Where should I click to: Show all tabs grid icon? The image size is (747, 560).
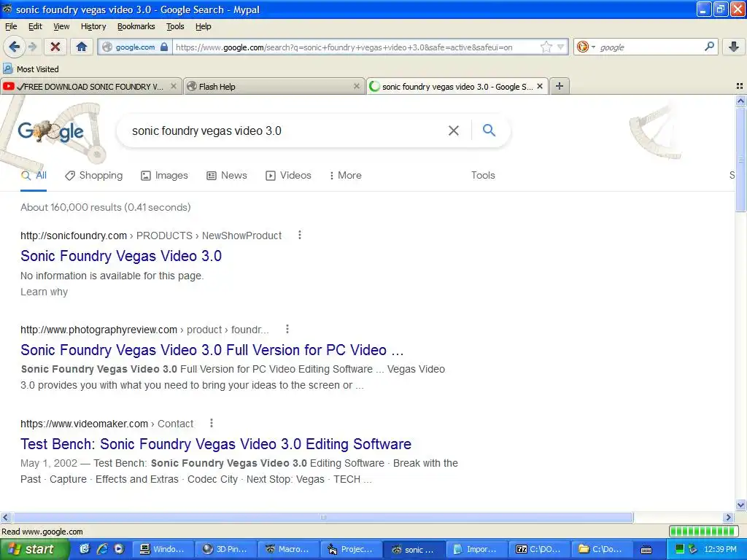point(740,86)
